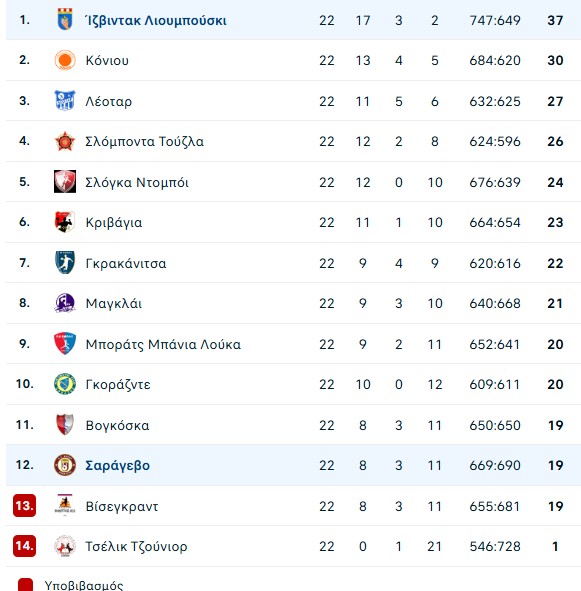Open the Σαράγεβο team page link
Viewport: 581px width, 591px height.
click(118, 465)
